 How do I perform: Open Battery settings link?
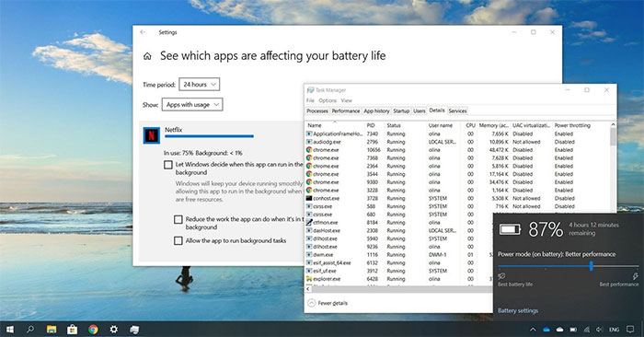(x=518, y=310)
